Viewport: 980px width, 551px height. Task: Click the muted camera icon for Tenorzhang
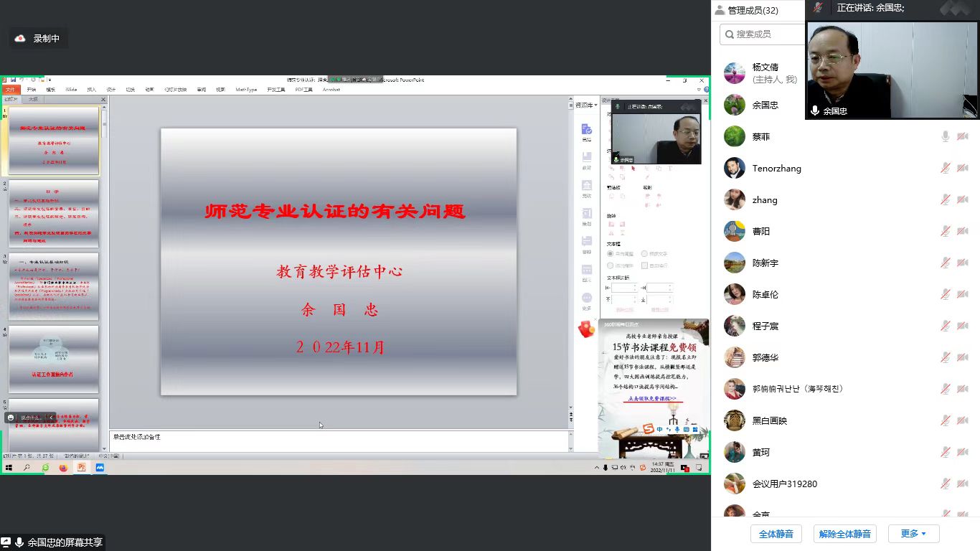click(x=962, y=168)
